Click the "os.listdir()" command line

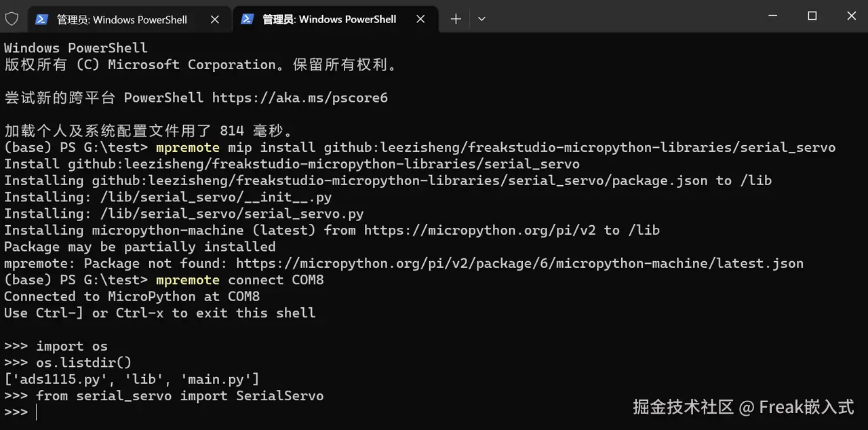click(x=84, y=363)
